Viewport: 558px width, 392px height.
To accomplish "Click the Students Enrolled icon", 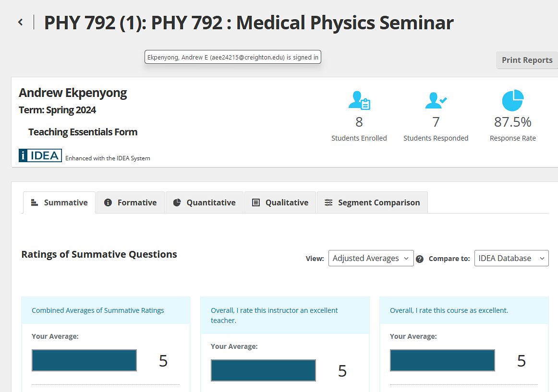I will tap(359, 101).
